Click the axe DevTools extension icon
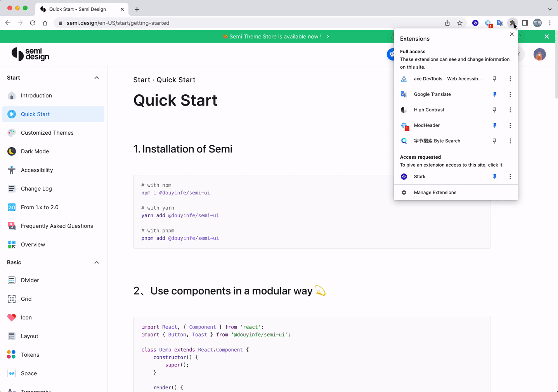Image resolution: width=558 pixels, height=392 pixels. coord(404,79)
